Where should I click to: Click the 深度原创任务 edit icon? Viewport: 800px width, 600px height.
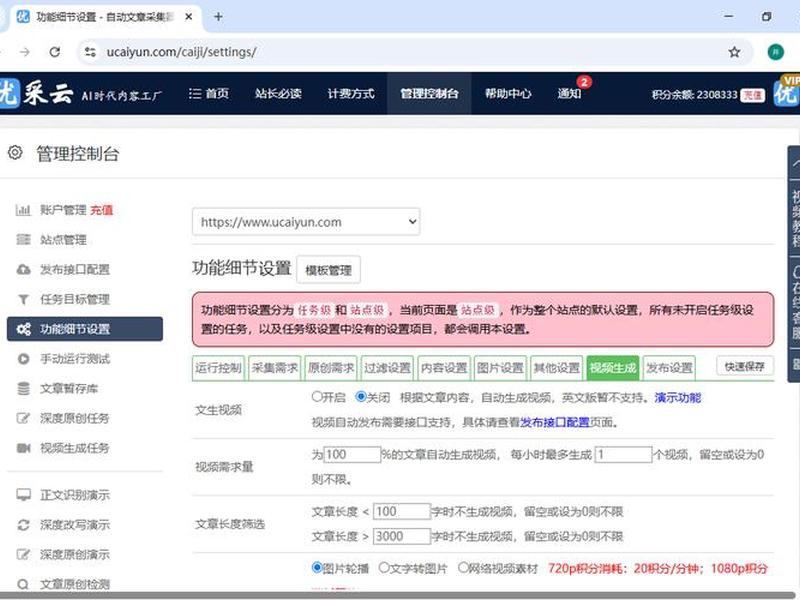pos(23,418)
